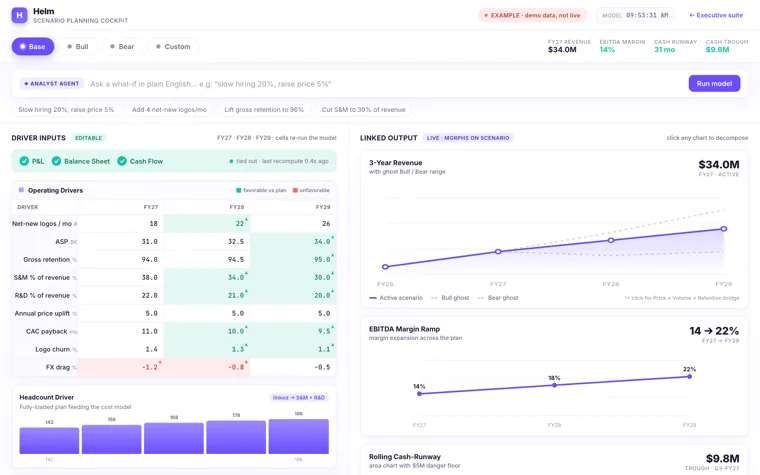Edit R&D % of revenue FY27 cell 22.0
760x475 pixels.
[x=121, y=295]
